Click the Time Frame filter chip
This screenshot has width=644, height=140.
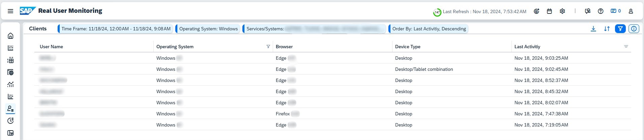116,29
